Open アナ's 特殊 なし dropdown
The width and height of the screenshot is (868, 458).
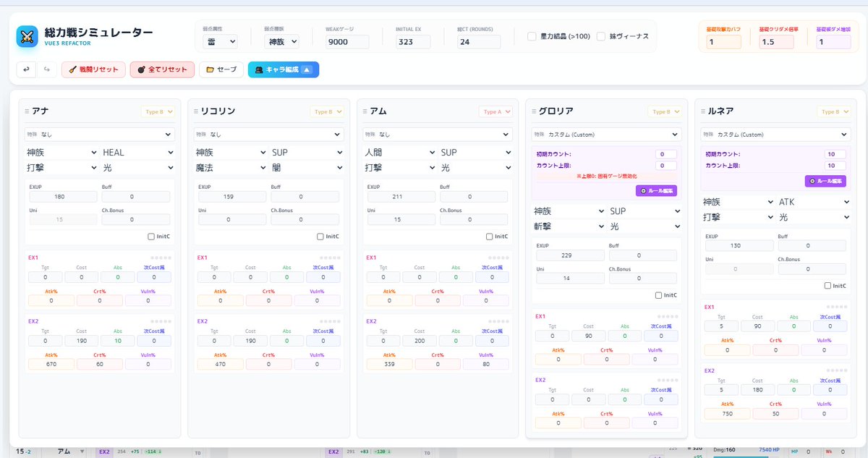(x=100, y=135)
